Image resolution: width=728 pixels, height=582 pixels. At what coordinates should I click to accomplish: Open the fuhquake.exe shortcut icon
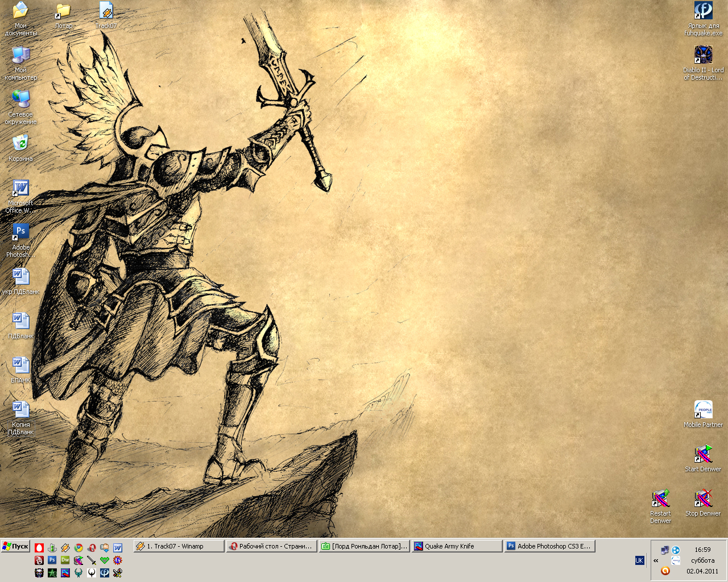pyautogui.click(x=703, y=11)
